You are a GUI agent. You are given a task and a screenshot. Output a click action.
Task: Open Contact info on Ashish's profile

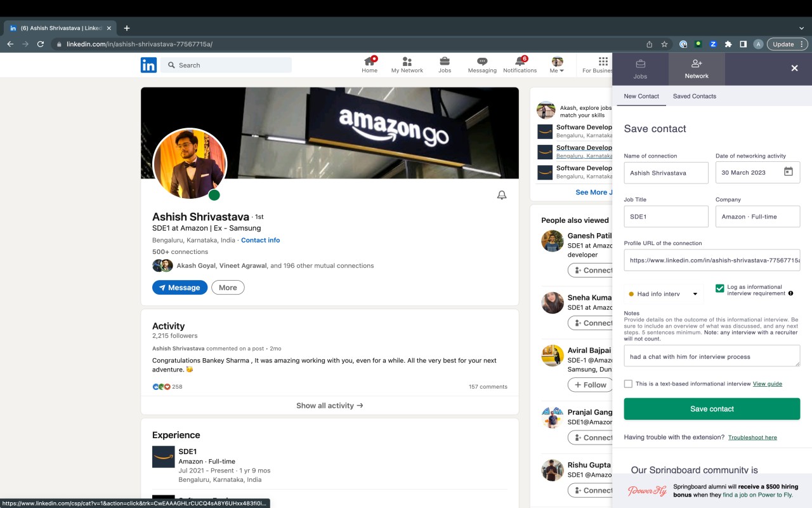[260, 240]
